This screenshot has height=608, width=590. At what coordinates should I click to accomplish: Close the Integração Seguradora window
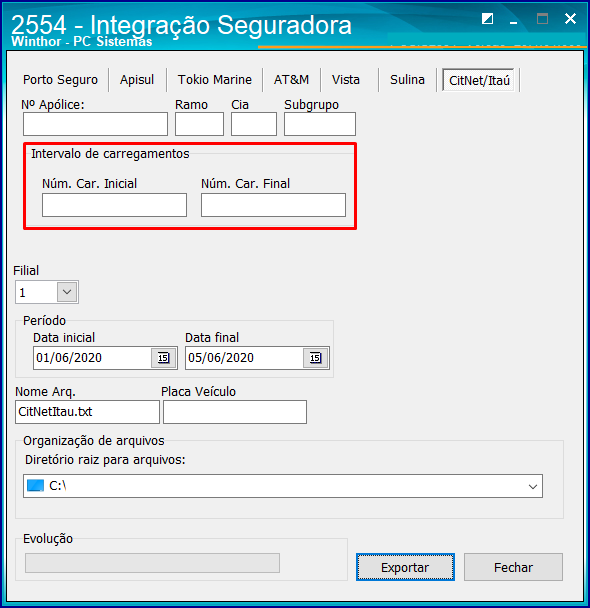click(570, 18)
